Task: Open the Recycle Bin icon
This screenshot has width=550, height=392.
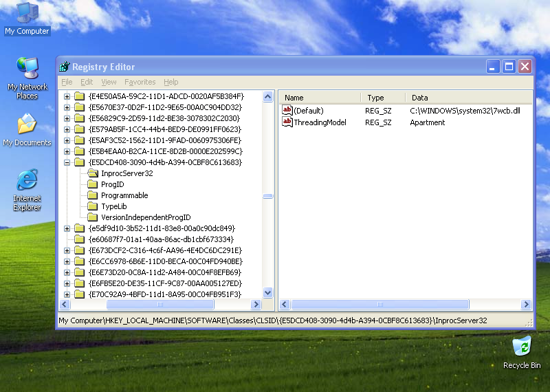Action: pos(522,346)
